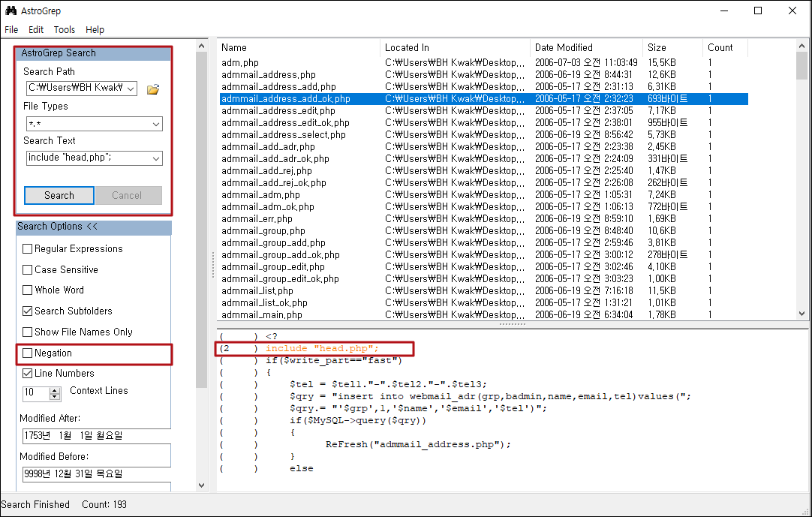
Task: Select admmail_err.php result
Action: [x=484, y=218]
